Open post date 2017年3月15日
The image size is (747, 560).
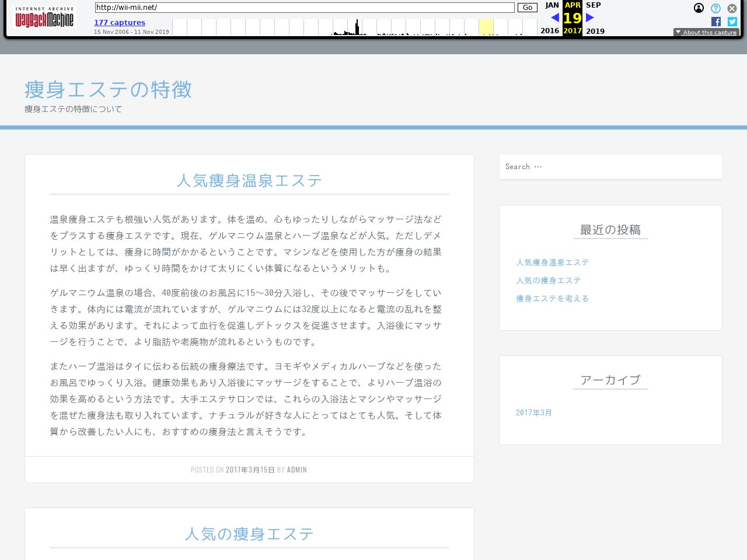point(250,470)
